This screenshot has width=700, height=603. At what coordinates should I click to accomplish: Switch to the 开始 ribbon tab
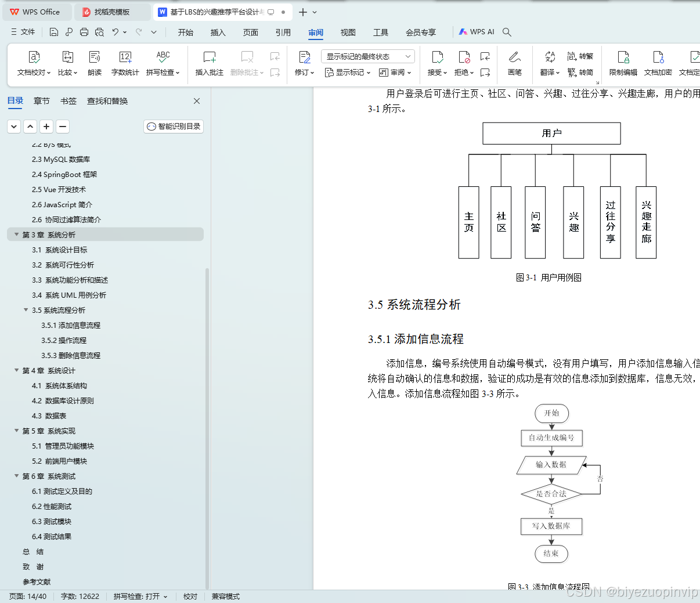tap(186, 32)
